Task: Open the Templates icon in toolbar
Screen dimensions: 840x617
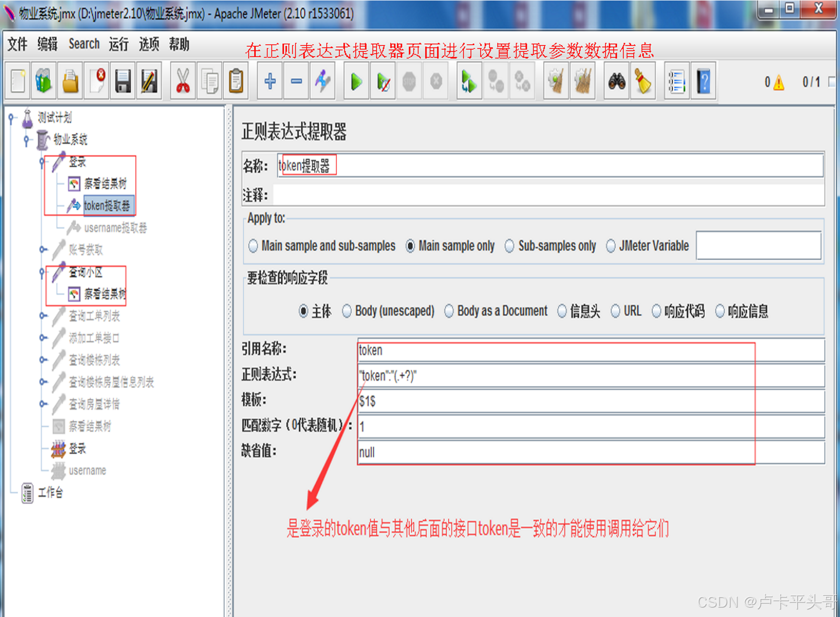Action: (x=44, y=81)
